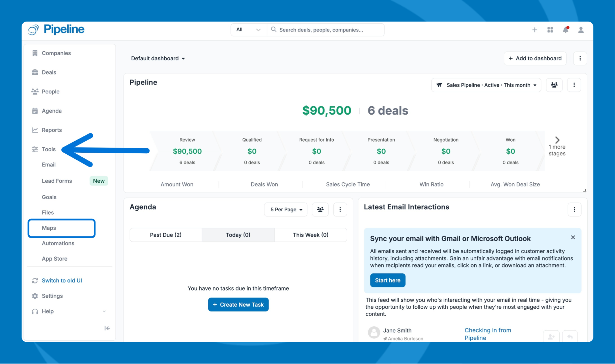Select the Today (0) tab
The height and width of the screenshot is (364, 615).
[238, 235]
